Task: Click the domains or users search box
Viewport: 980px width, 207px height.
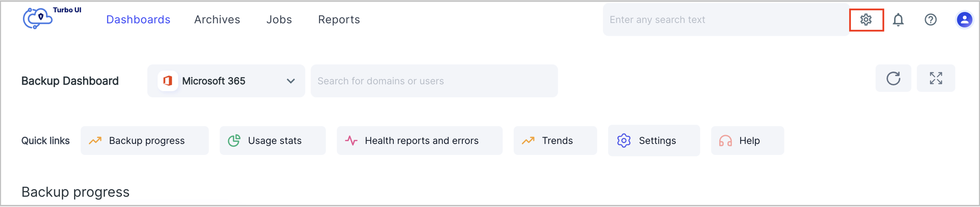Action: click(x=434, y=81)
